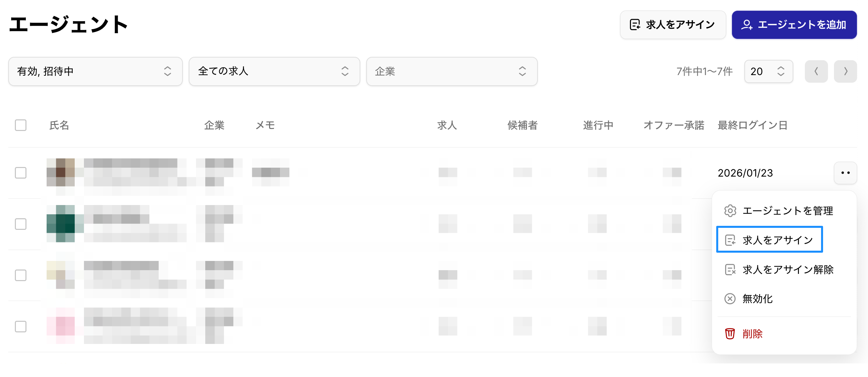
Task: Check the second agent row checkbox
Action: 20,224
